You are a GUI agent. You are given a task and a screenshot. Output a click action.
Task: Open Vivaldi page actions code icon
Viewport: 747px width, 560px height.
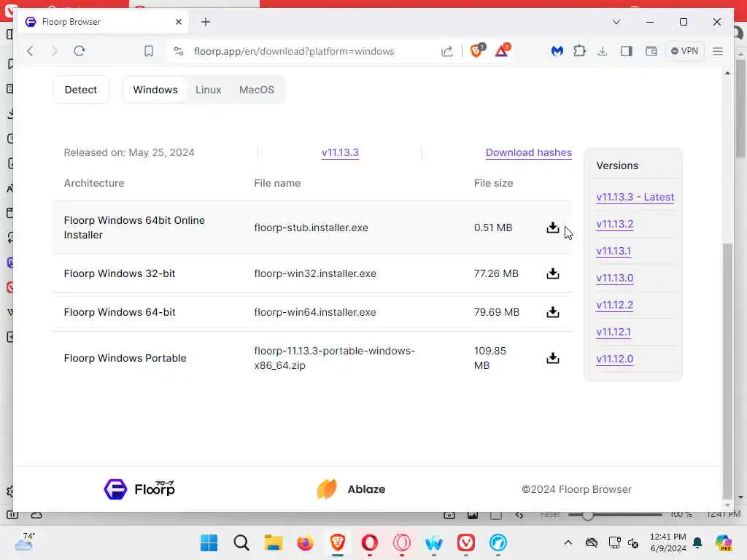click(x=519, y=516)
